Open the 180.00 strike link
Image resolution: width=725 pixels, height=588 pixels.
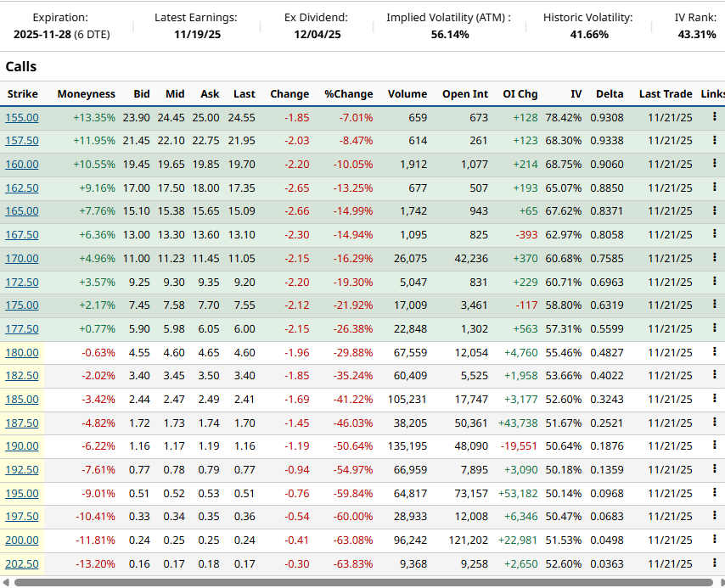click(x=22, y=353)
